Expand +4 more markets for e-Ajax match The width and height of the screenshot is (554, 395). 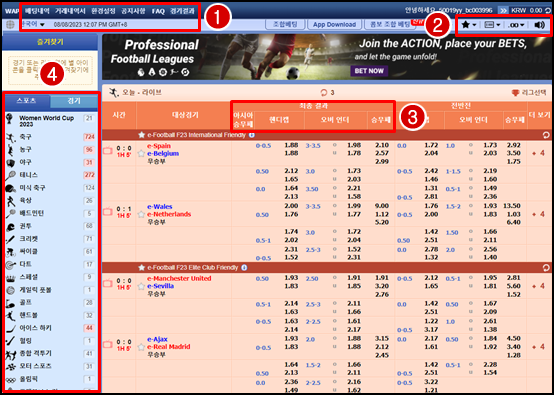539,347
